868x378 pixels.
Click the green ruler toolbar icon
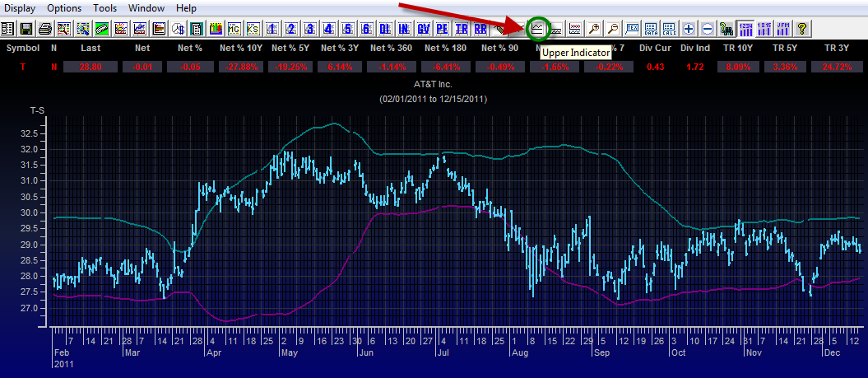click(101, 28)
